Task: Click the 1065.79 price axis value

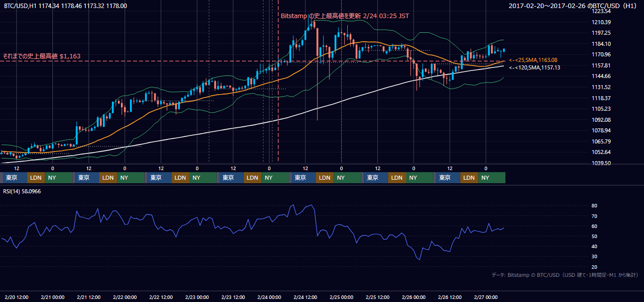Action: pos(601,141)
